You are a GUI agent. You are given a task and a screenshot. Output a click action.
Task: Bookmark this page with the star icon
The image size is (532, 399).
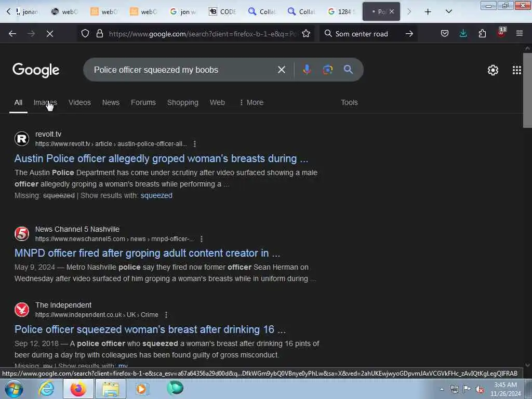(306, 33)
